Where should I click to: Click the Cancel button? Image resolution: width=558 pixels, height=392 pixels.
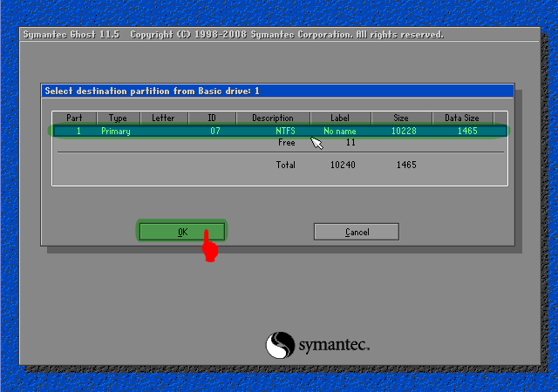(x=357, y=232)
